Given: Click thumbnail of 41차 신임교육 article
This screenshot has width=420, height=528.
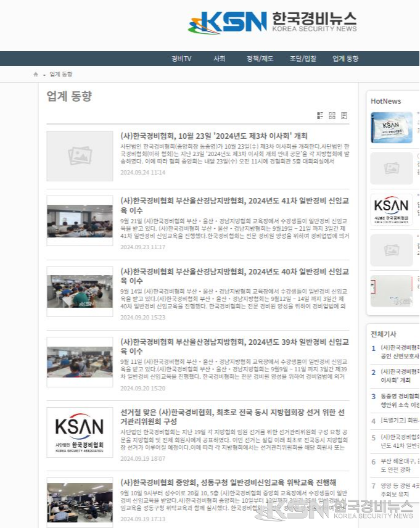Looking at the screenshot, I should click(x=80, y=221).
